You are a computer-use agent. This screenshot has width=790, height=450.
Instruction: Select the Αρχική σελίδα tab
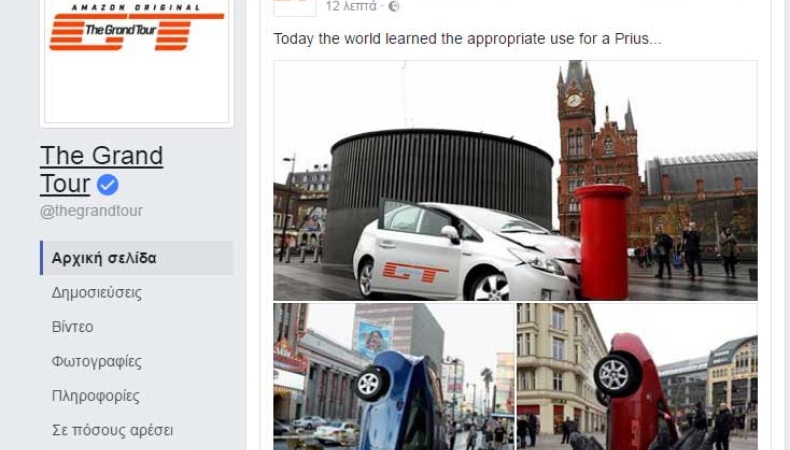coord(137,258)
